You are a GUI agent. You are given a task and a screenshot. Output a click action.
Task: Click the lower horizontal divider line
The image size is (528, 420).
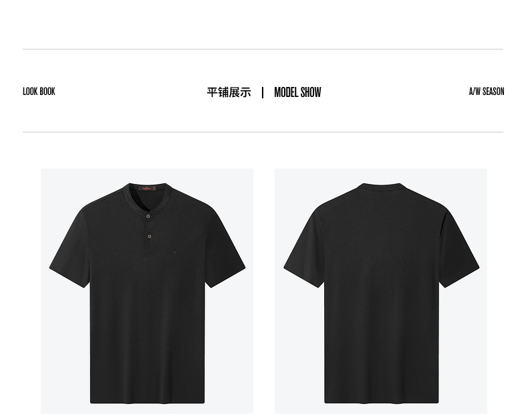tap(263, 132)
